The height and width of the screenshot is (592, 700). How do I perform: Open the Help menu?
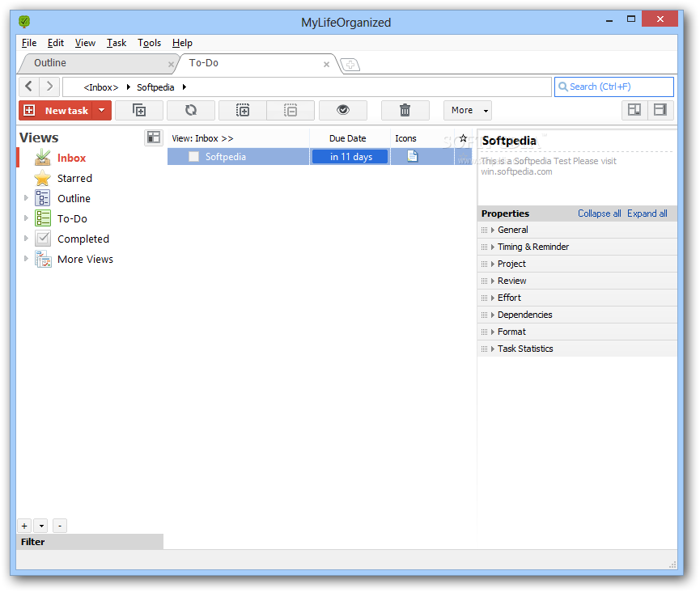pos(182,43)
